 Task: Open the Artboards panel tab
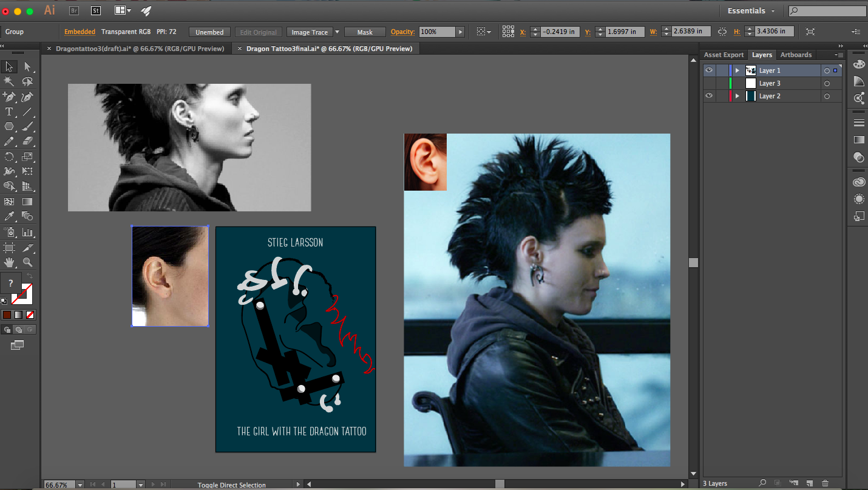(x=796, y=55)
